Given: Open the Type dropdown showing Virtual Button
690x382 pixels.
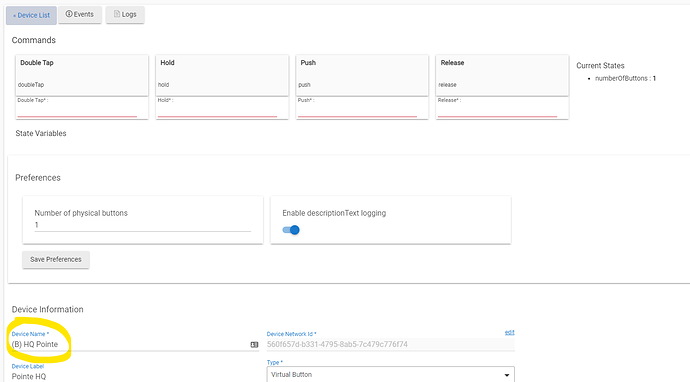Looking at the screenshot, I should [x=390, y=375].
